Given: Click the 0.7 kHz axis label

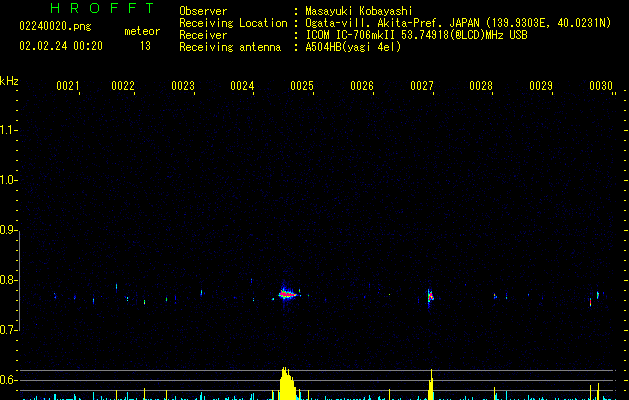Looking at the screenshot, I should click(8, 330).
